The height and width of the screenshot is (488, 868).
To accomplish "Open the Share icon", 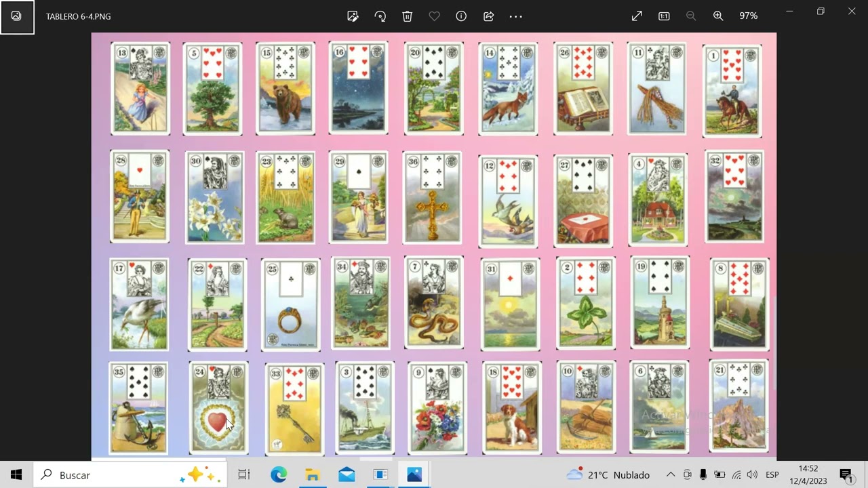I will (488, 16).
